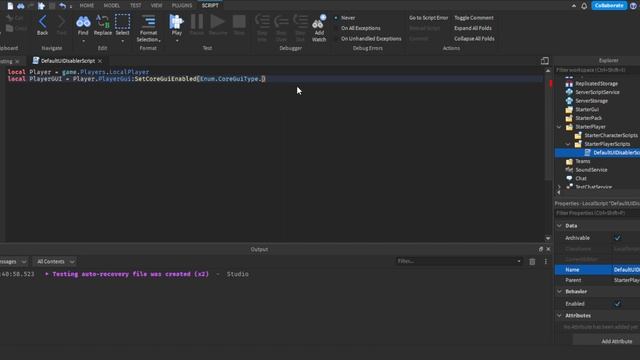
Task: Collapse the Attributes section
Action: [x=560, y=316]
